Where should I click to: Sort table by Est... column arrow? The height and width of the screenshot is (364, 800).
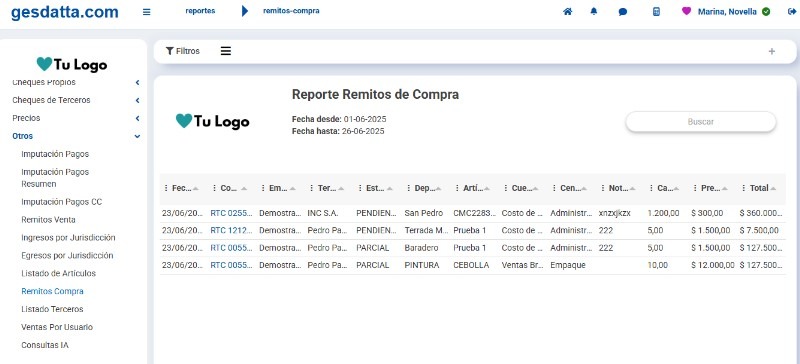tap(389, 188)
